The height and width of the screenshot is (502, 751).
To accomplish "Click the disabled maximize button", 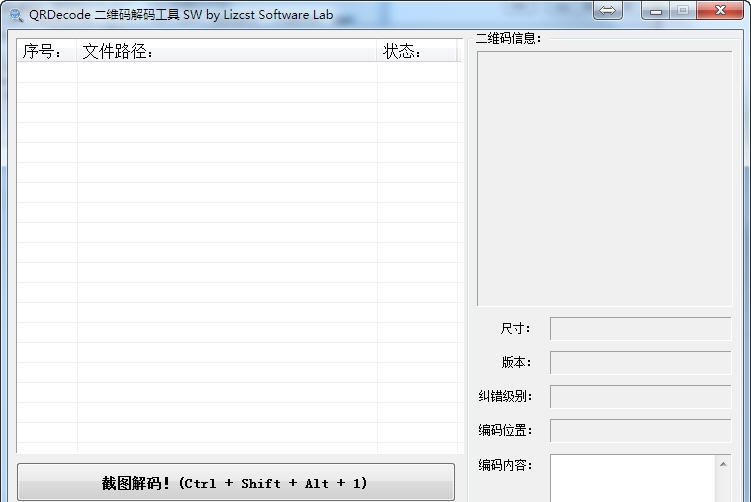I will tap(683, 10).
